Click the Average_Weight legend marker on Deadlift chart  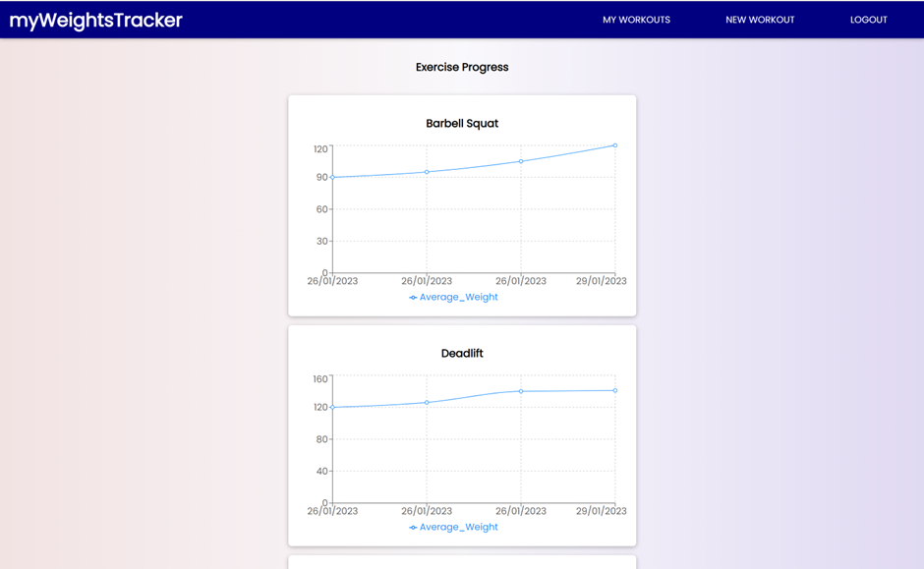[412, 527]
